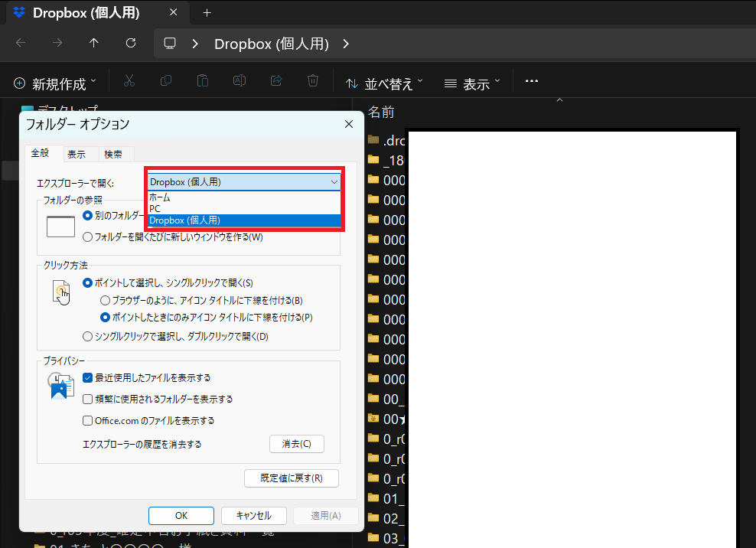Enable 頻繁に使用されるフォルダーを表示する checkbox
The image size is (756, 548).
(88, 400)
